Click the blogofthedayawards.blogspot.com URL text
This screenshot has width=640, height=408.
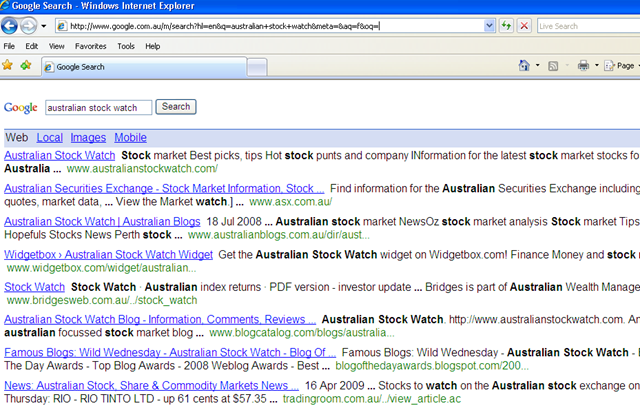point(432,366)
